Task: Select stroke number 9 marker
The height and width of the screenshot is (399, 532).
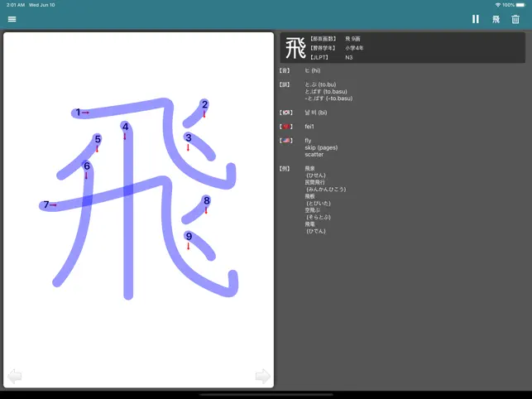Action: (x=189, y=237)
